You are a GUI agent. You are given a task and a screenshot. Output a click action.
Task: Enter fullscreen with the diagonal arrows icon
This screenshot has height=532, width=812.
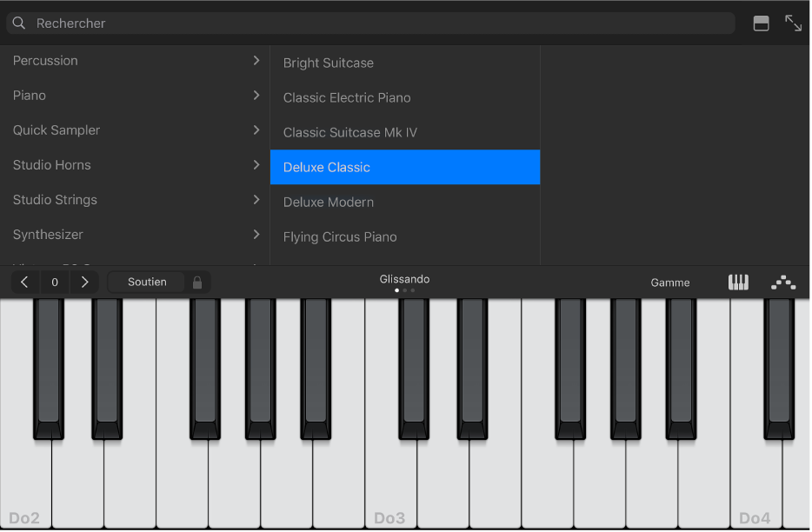coord(794,23)
